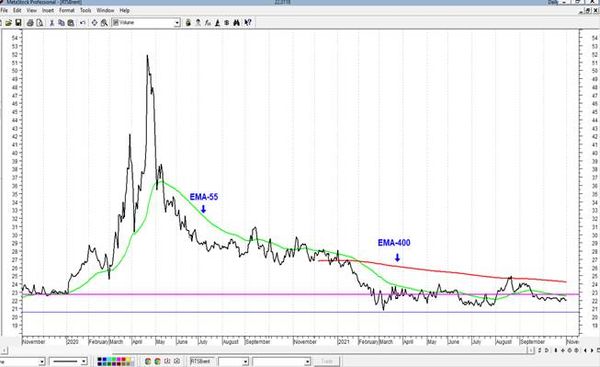Click the save disk icon

tap(18, 23)
